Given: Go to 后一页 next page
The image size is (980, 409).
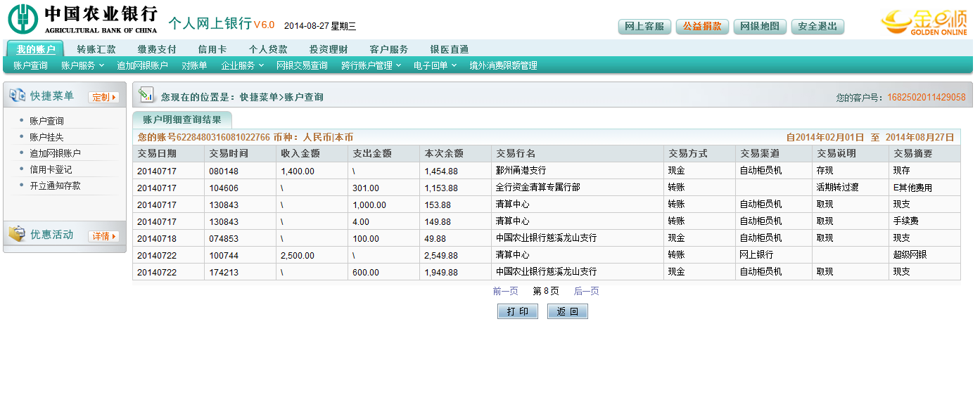Looking at the screenshot, I should pyautogui.click(x=586, y=291).
